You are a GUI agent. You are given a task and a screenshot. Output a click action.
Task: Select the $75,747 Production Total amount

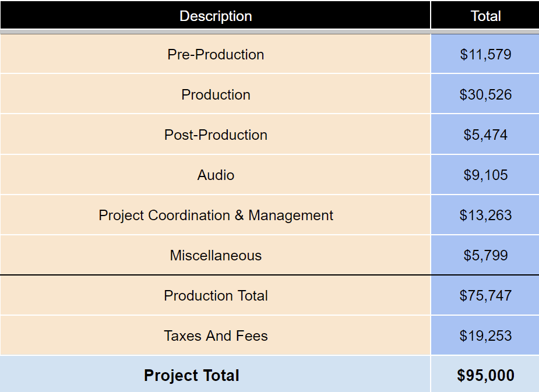click(485, 296)
